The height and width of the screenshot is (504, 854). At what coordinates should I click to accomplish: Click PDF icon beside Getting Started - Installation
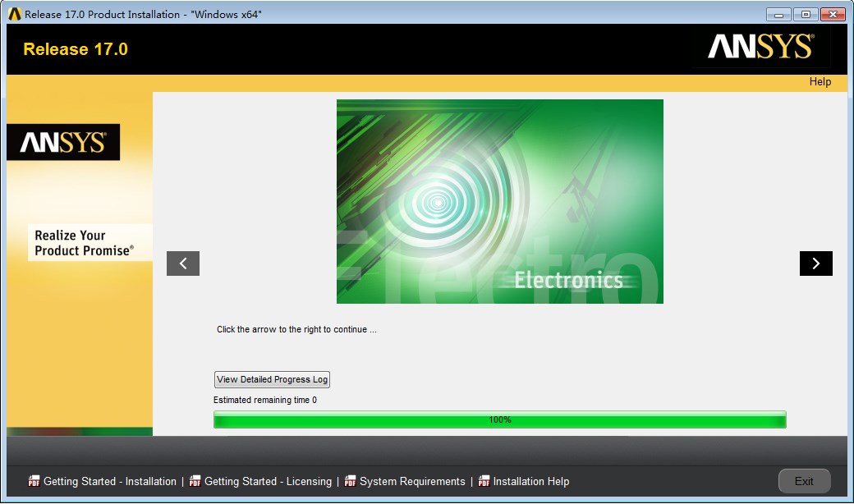[34, 481]
